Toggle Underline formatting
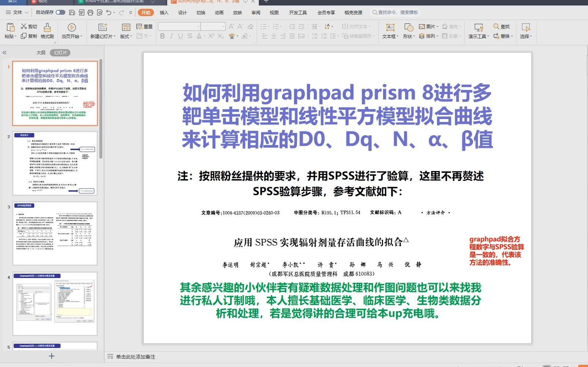 point(180,36)
